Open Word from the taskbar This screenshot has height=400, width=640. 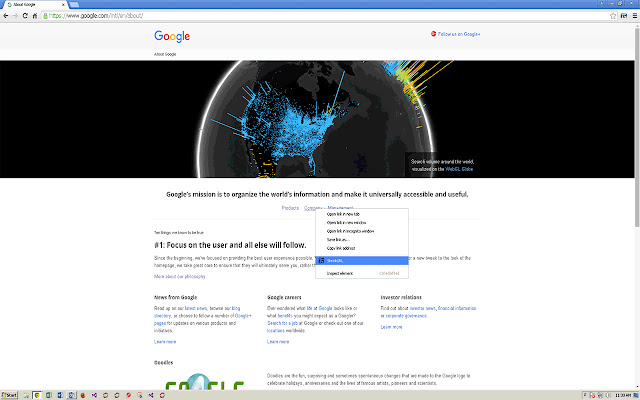pos(60,395)
